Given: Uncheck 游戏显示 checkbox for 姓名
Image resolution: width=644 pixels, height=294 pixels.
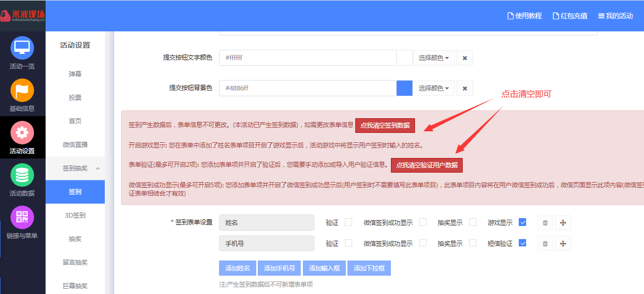Looking at the screenshot, I should [x=522, y=222].
